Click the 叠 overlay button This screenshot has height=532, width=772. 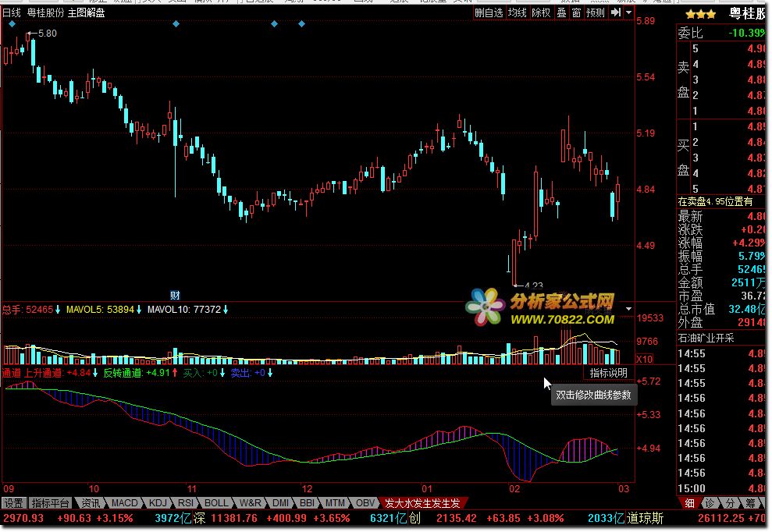[561, 12]
